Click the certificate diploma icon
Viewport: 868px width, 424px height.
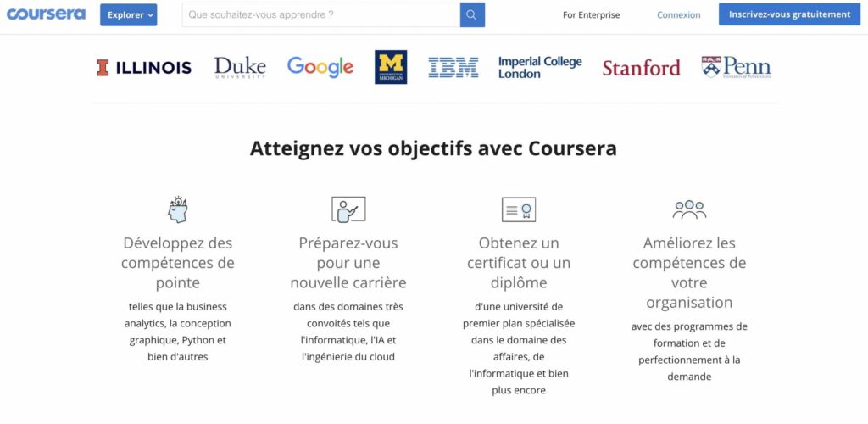coord(519,209)
